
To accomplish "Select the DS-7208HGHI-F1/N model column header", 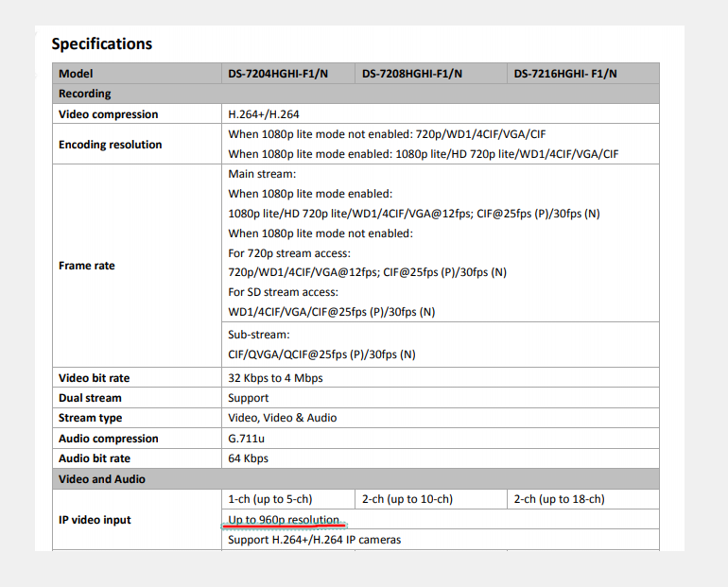I will pyautogui.click(x=412, y=74).
